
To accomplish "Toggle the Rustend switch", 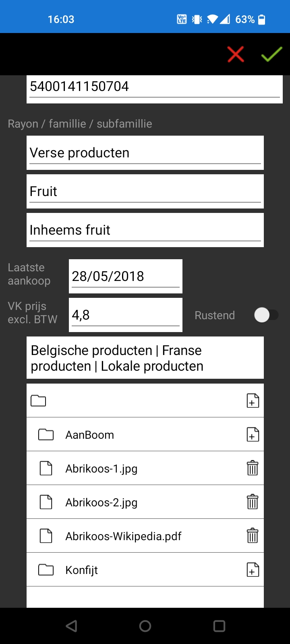I will 266,315.
